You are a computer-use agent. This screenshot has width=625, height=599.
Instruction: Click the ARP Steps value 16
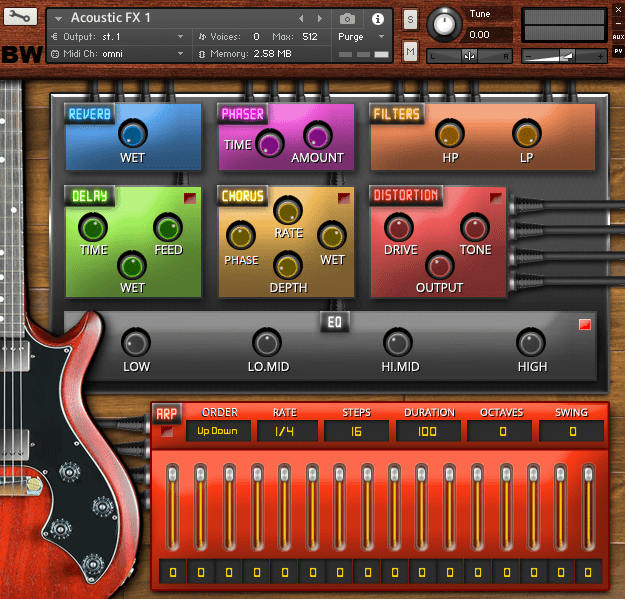coord(356,431)
